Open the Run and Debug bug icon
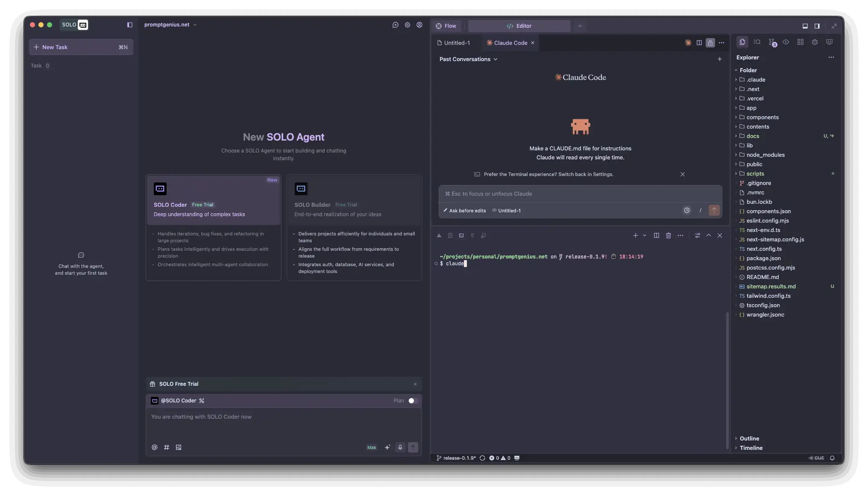The image size is (868, 496). (815, 42)
